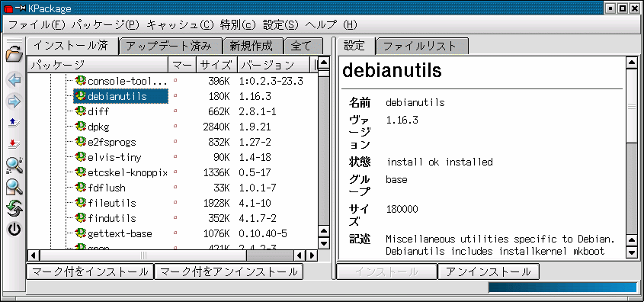Screen dimensions: 644x302
Task: Click the マーク付をインストール button
Action: [x=89, y=271]
